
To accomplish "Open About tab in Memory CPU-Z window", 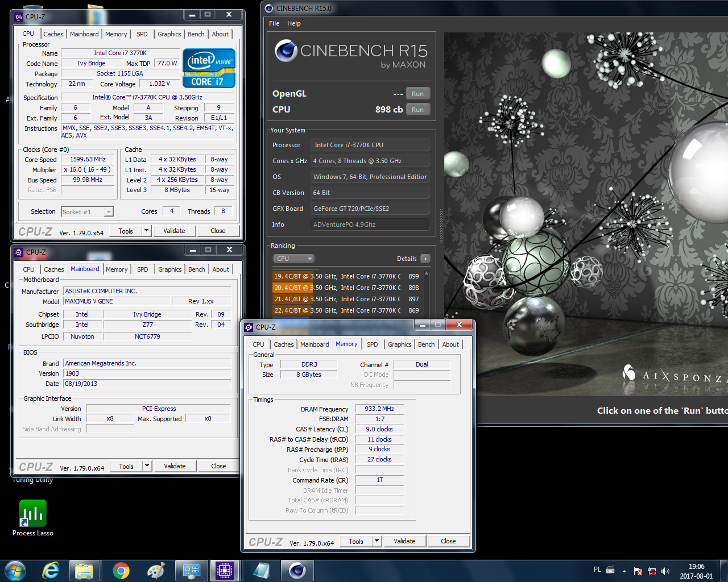I will (x=450, y=344).
